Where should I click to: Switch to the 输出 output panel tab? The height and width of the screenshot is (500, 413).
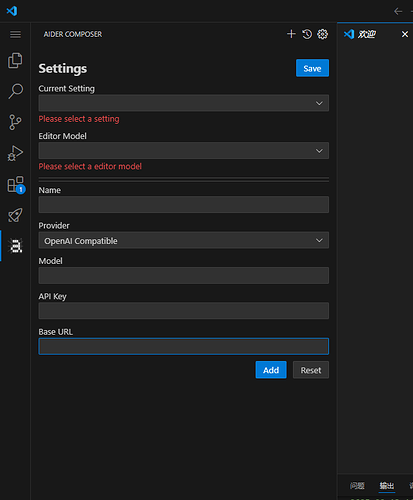[x=387, y=486]
